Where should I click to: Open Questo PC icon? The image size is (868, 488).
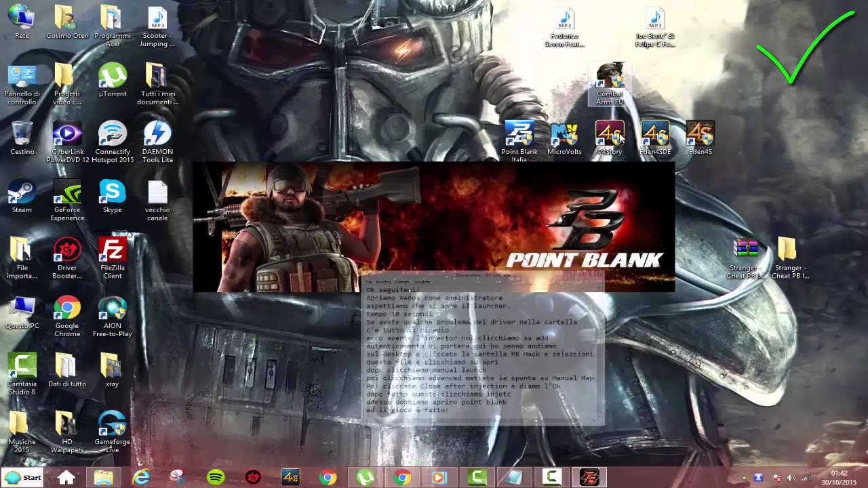22,312
